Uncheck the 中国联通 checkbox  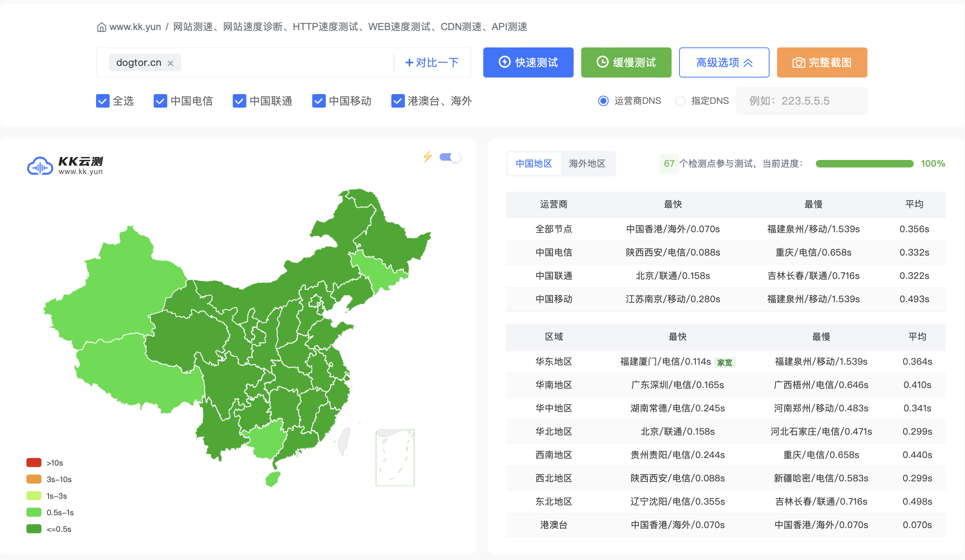(239, 101)
